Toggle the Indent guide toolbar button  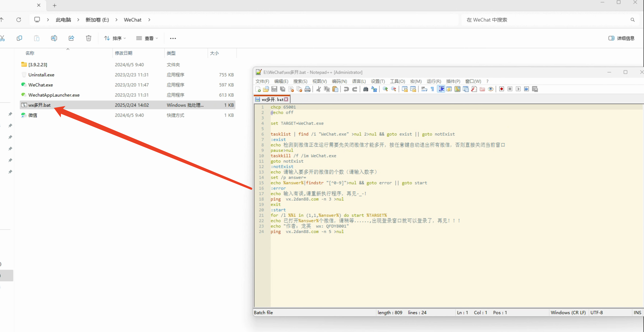coord(441,89)
